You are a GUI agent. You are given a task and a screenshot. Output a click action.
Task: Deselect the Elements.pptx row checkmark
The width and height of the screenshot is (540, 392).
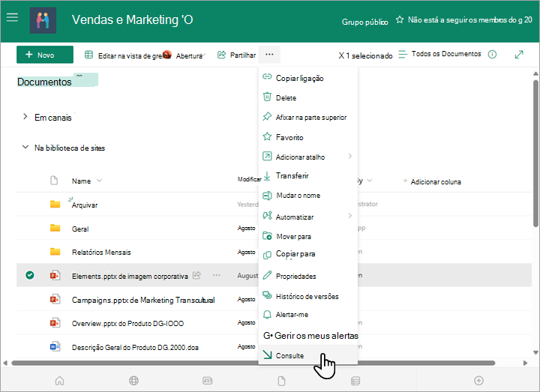tap(30, 275)
